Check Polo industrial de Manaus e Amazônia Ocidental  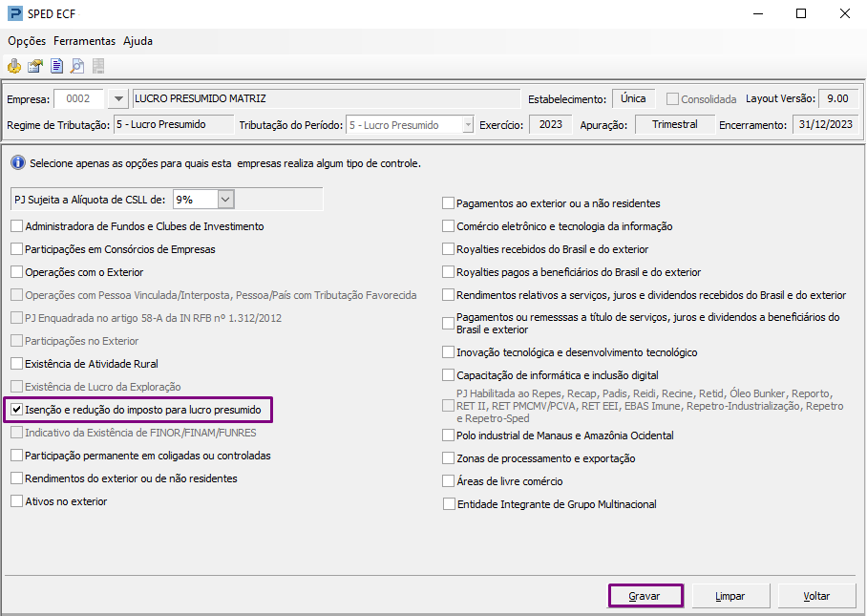point(449,435)
